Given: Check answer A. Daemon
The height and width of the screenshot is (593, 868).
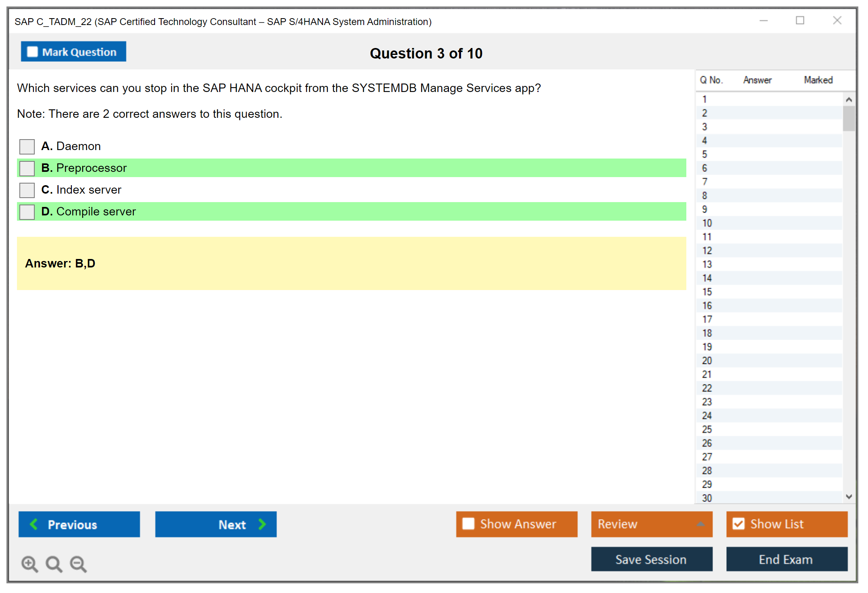Looking at the screenshot, I should tap(27, 146).
